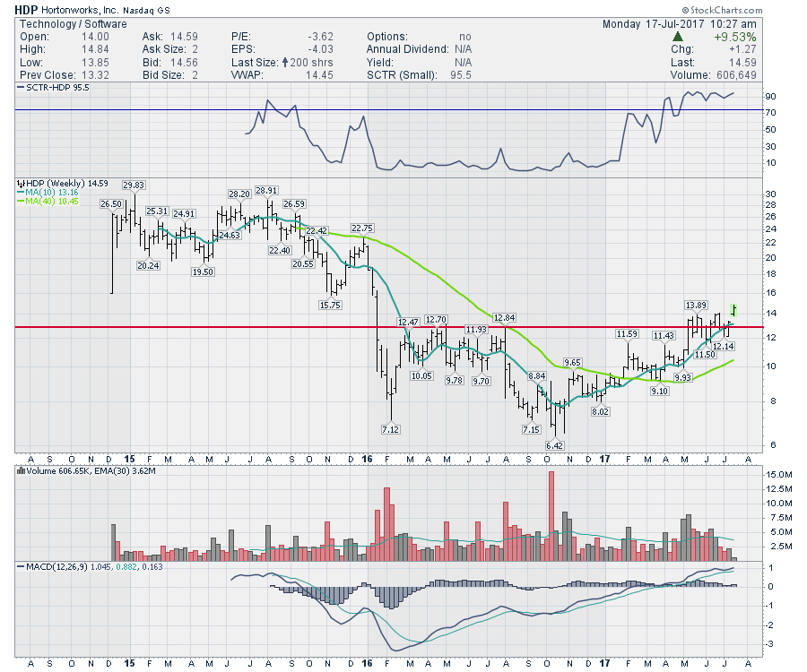Click the tallest October 2016 volume bar
807x672 pixels.
coord(551,516)
